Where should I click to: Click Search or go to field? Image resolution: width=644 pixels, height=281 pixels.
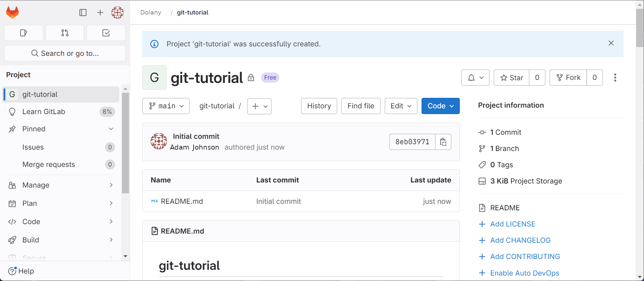coord(65,53)
